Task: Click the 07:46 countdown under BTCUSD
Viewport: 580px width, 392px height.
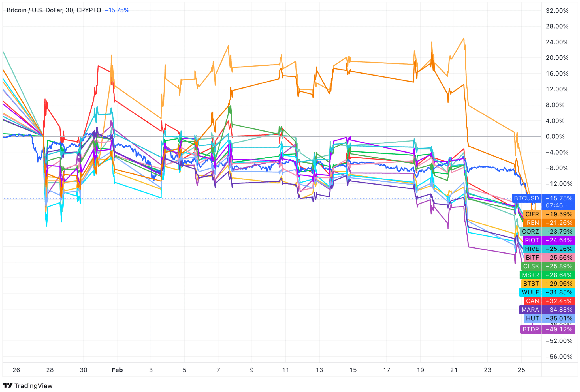Action: pos(555,205)
